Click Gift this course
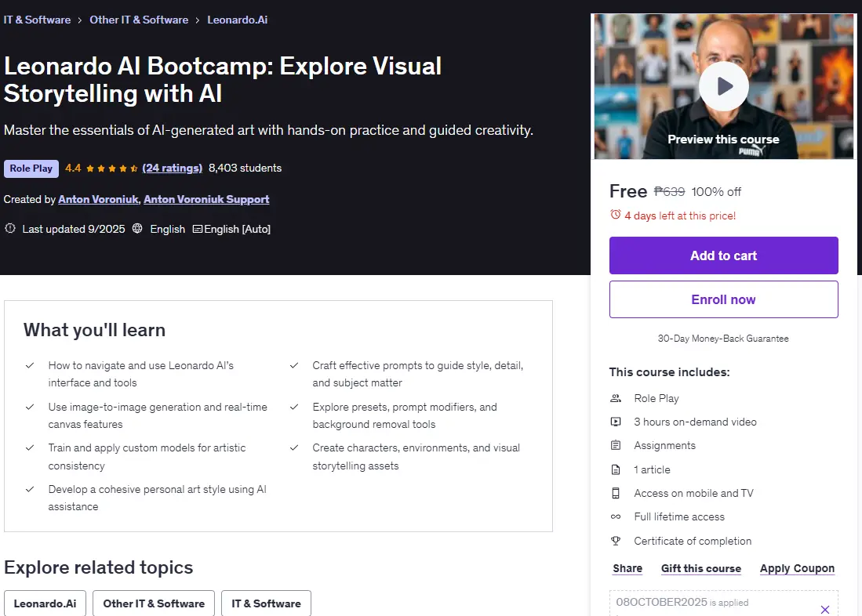862x616 pixels. [701, 569]
